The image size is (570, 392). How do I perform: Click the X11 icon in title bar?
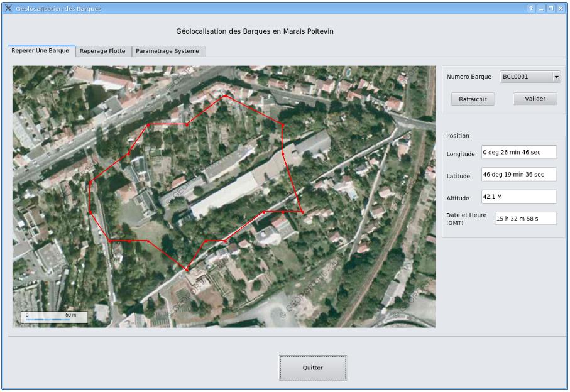(8, 8)
